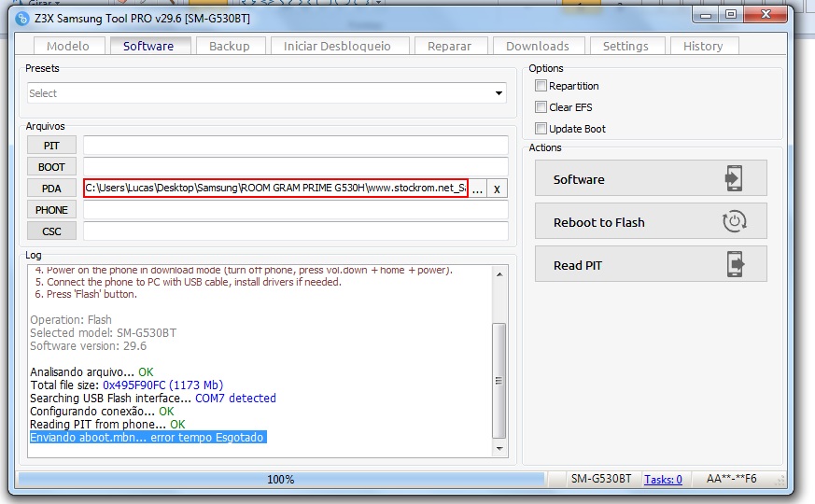The width and height of the screenshot is (815, 504).
Task: Click the log scrollbar thumb
Action: click(499, 381)
